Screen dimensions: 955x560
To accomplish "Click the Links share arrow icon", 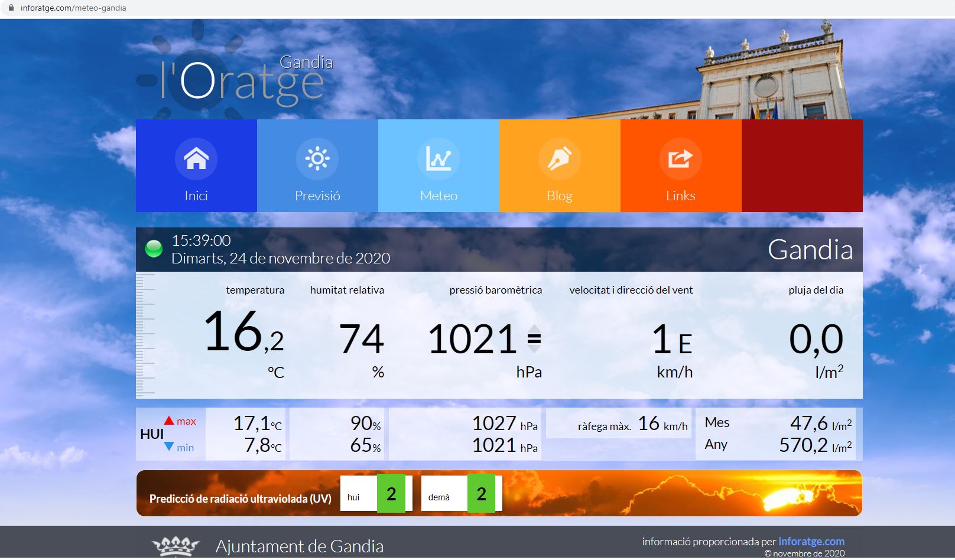I will [680, 158].
